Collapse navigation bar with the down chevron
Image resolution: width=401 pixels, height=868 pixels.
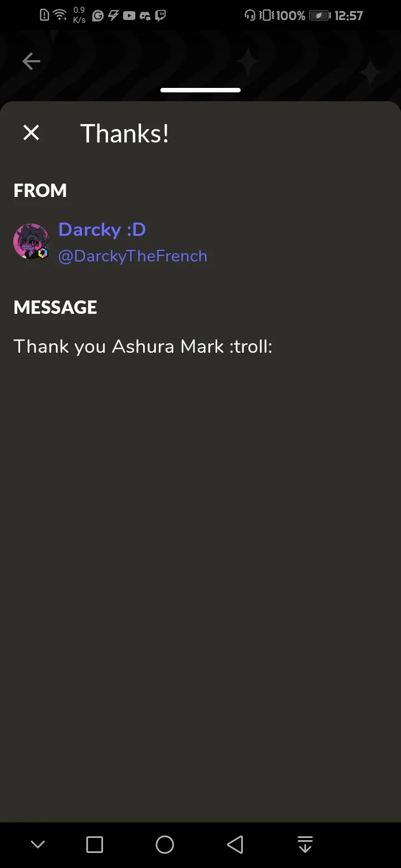pyautogui.click(x=38, y=845)
